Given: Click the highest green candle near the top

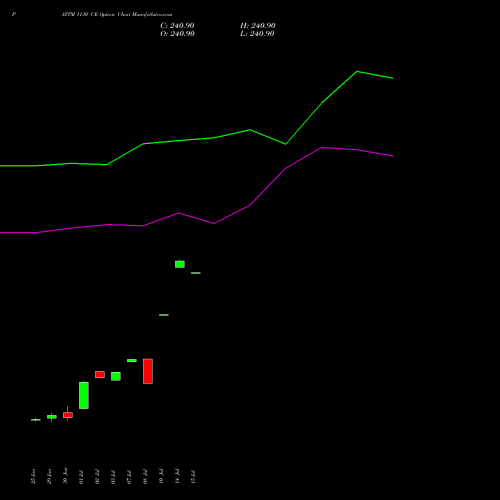Looking at the screenshot, I should 180,264.
